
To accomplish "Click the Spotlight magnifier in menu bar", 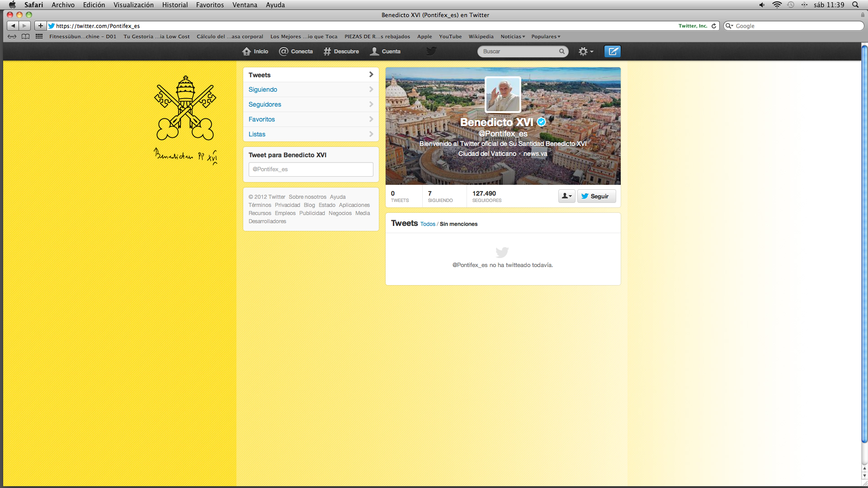I will (855, 5).
